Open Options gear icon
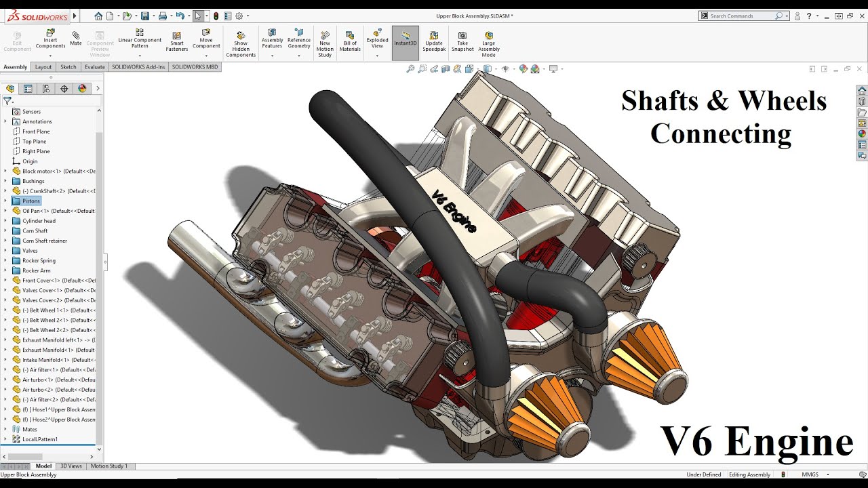Screen dimensions: 868x488 click(x=239, y=16)
